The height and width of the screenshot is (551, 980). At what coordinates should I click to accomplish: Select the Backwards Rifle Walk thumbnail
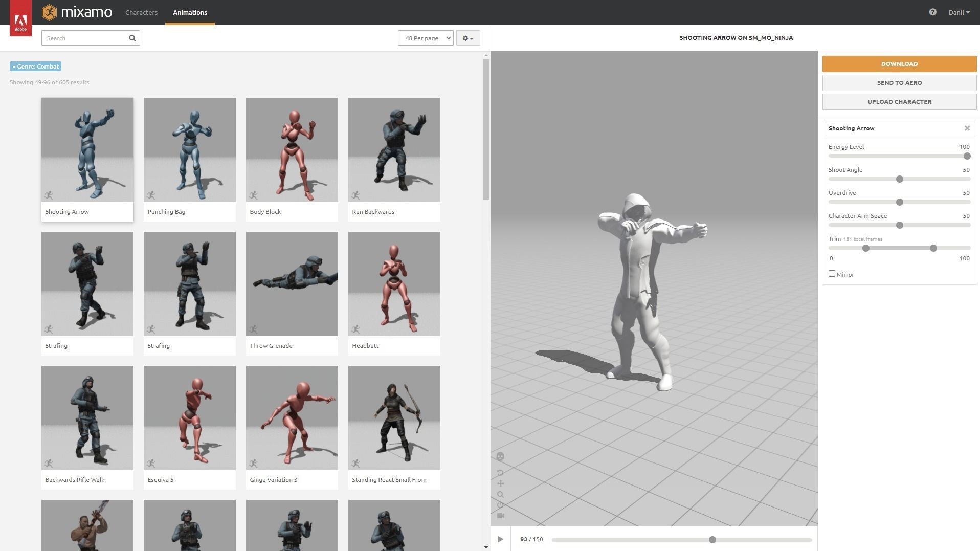tap(87, 418)
